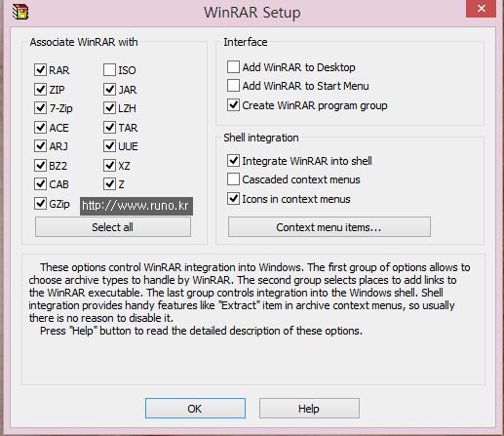Disable the TAR association
Screen dimensions: 504x436
click(x=109, y=127)
